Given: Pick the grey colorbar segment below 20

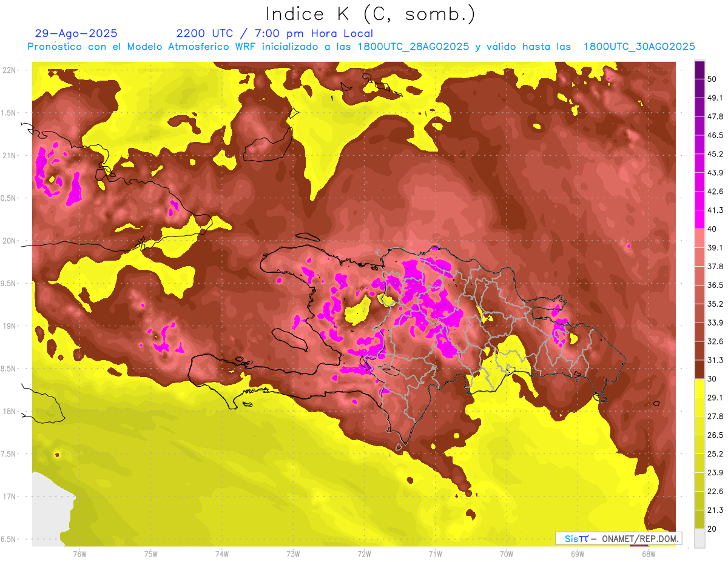Looking at the screenshot, I should (x=699, y=538).
